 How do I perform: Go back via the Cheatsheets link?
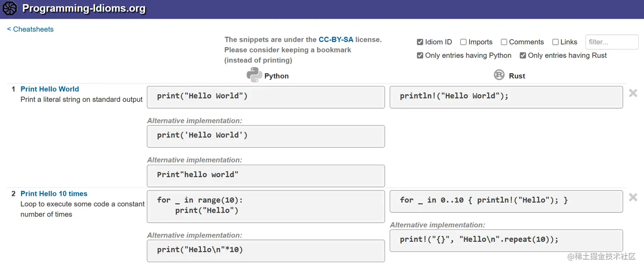(30, 29)
